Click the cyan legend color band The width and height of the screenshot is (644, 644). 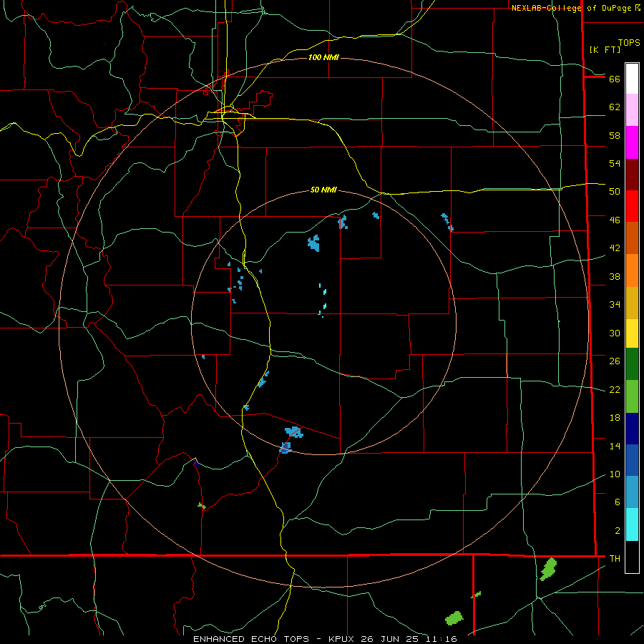pyautogui.click(x=632, y=525)
